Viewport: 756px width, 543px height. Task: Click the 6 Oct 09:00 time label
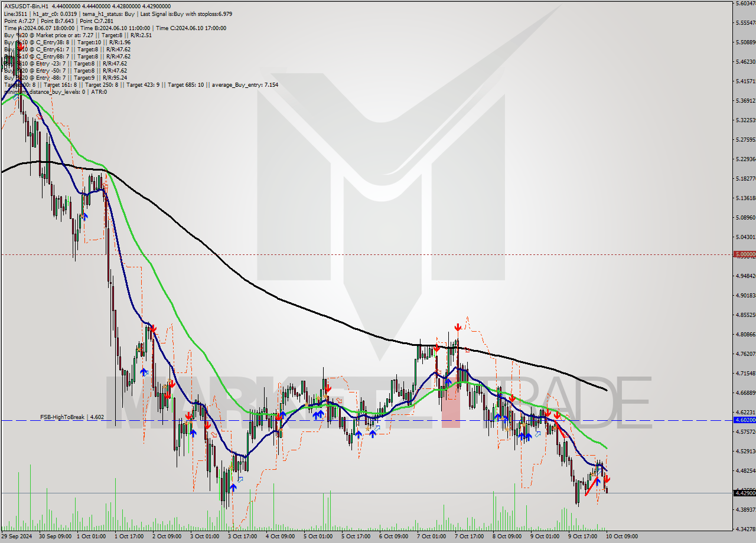point(395,537)
